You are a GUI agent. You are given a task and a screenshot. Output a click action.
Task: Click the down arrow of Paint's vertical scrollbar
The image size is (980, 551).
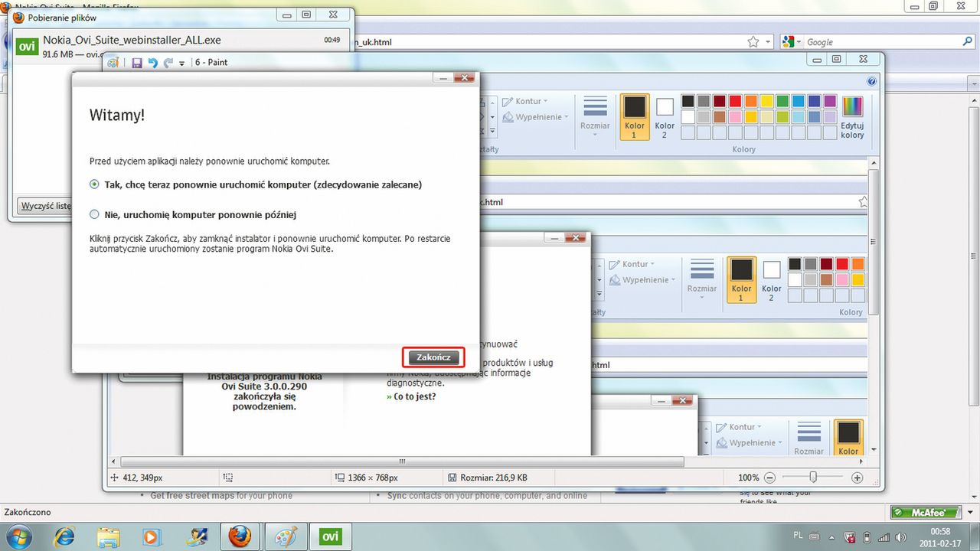[874, 449]
